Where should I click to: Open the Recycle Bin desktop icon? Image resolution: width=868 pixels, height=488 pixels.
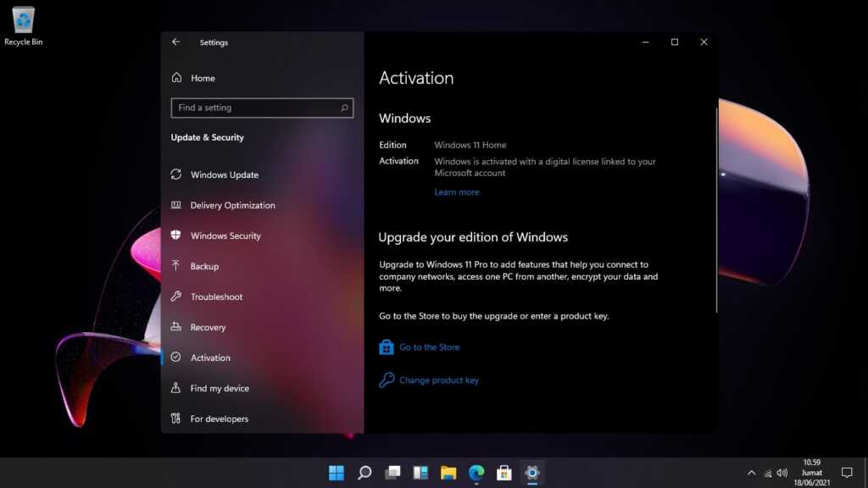23,26
